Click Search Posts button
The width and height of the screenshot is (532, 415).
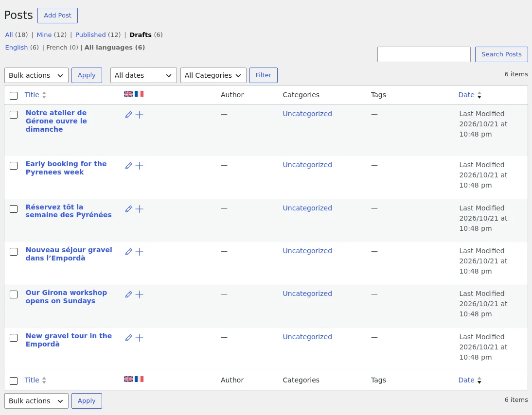point(501,54)
